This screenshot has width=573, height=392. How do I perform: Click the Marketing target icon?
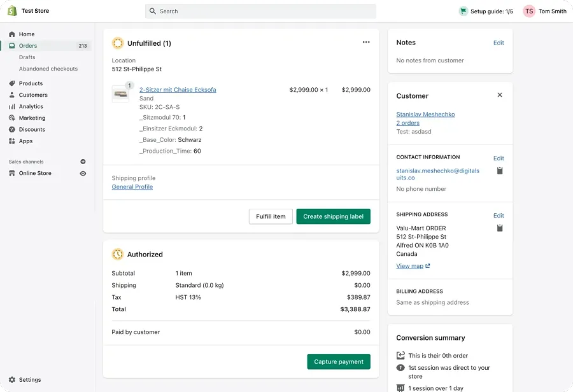(x=12, y=118)
